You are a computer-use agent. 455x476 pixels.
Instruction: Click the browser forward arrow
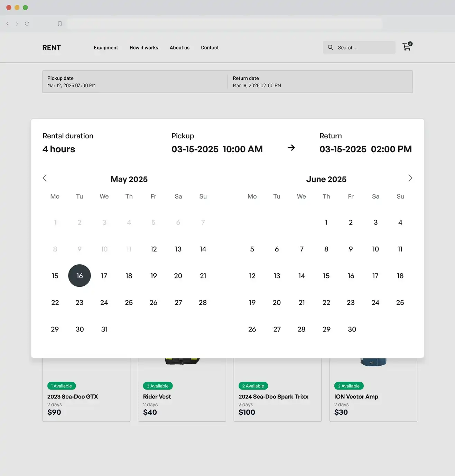pyautogui.click(x=17, y=24)
